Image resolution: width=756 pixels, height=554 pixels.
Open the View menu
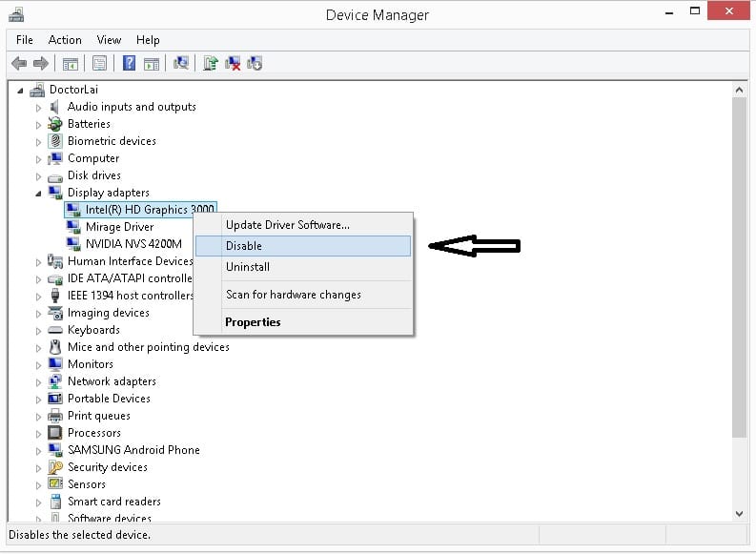click(x=109, y=40)
